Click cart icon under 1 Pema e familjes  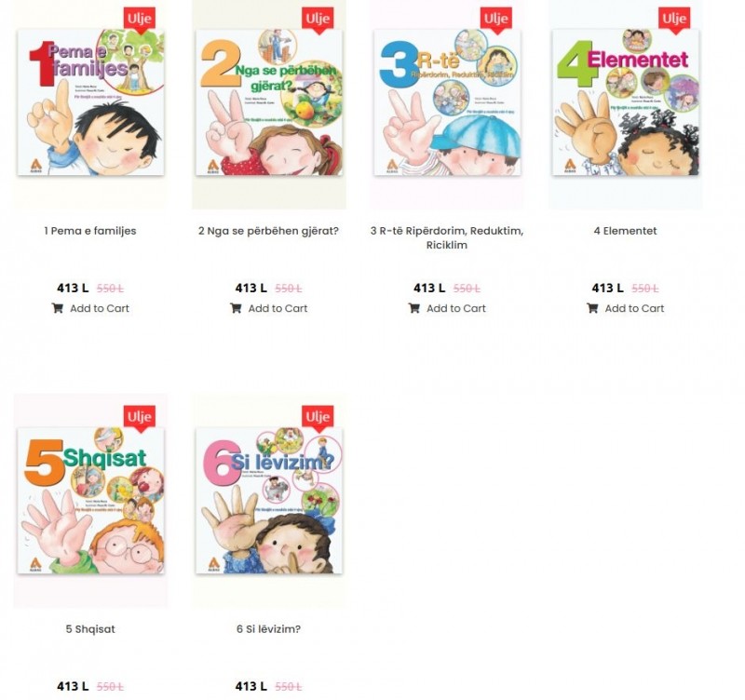[58, 308]
